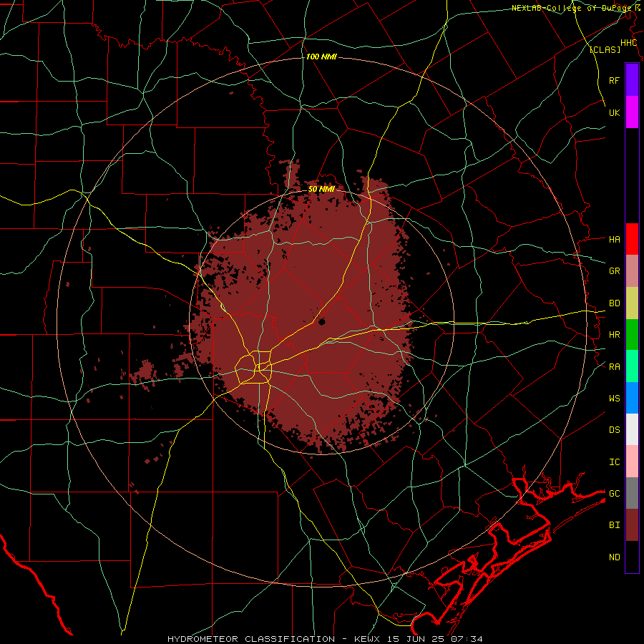
Task: Pick the HR green legend swatch
Action: [x=632, y=334]
